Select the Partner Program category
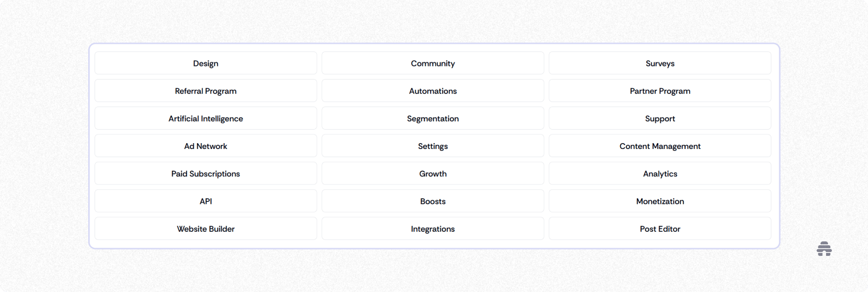Image resolution: width=868 pixels, height=292 pixels. coord(660,91)
